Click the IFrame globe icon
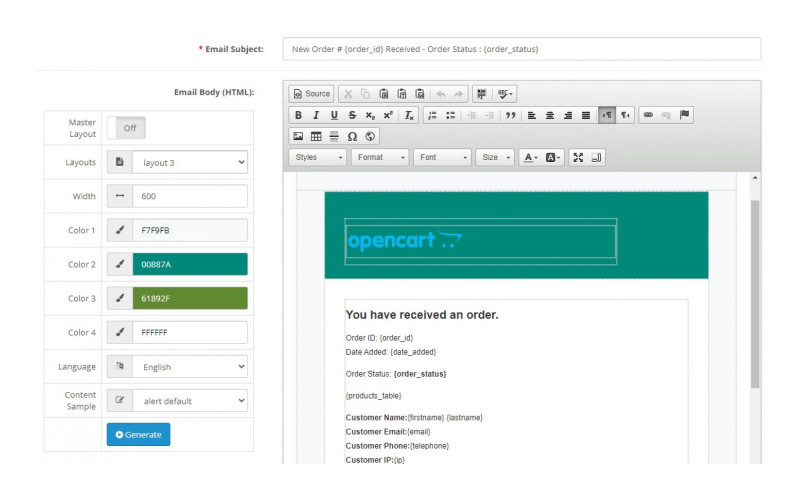Image resolution: width=800 pixels, height=500 pixels. (370, 136)
